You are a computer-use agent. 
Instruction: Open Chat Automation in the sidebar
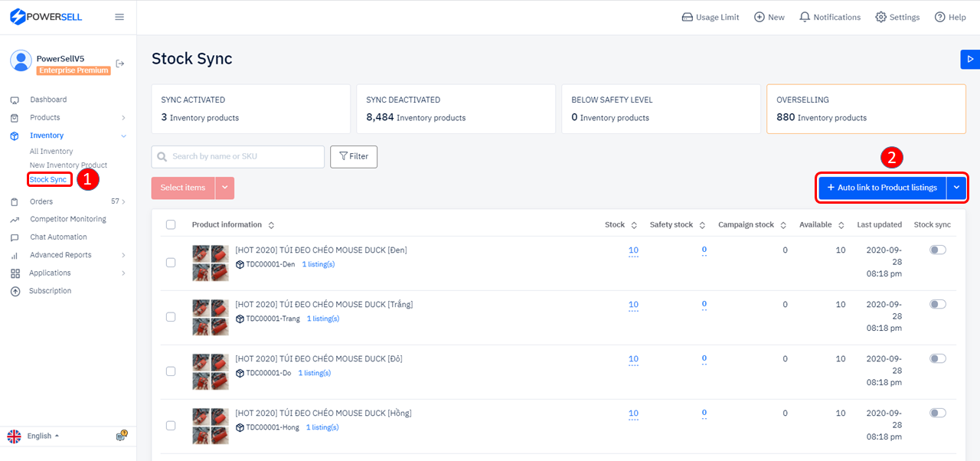[x=58, y=237]
